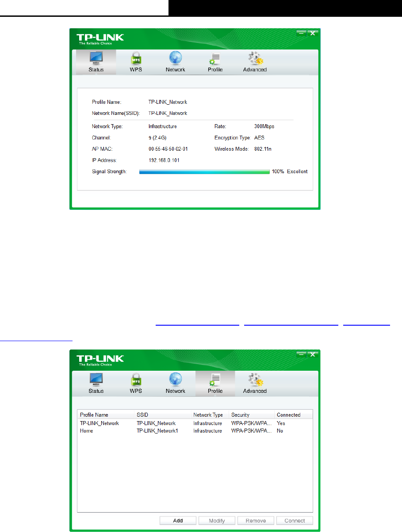Open the Network globe tab in the upper window
The height and width of the screenshot is (532, 402).
tap(176, 62)
